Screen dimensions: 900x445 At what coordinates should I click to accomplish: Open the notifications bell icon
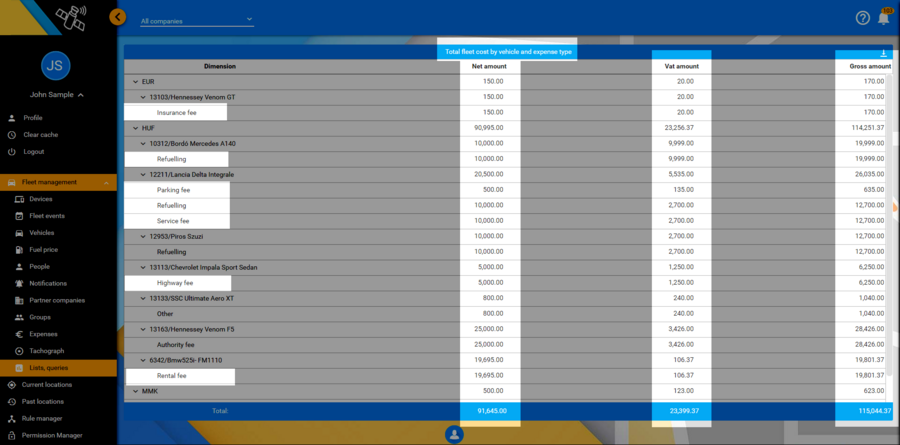click(x=884, y=17)
